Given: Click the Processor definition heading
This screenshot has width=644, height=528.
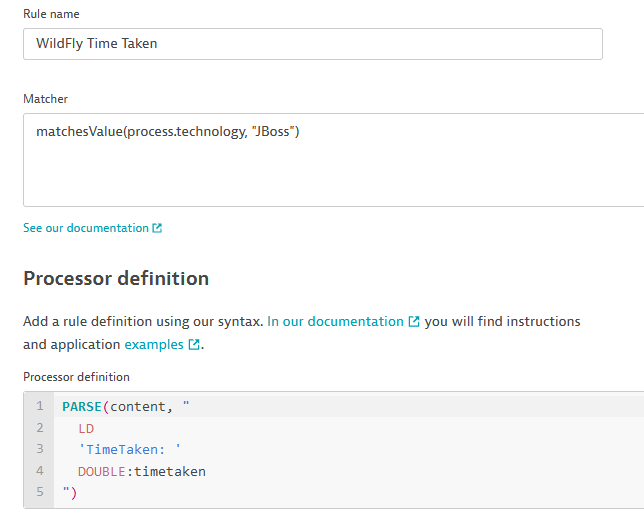Looking at the screenshot, I should coord(116,278).
